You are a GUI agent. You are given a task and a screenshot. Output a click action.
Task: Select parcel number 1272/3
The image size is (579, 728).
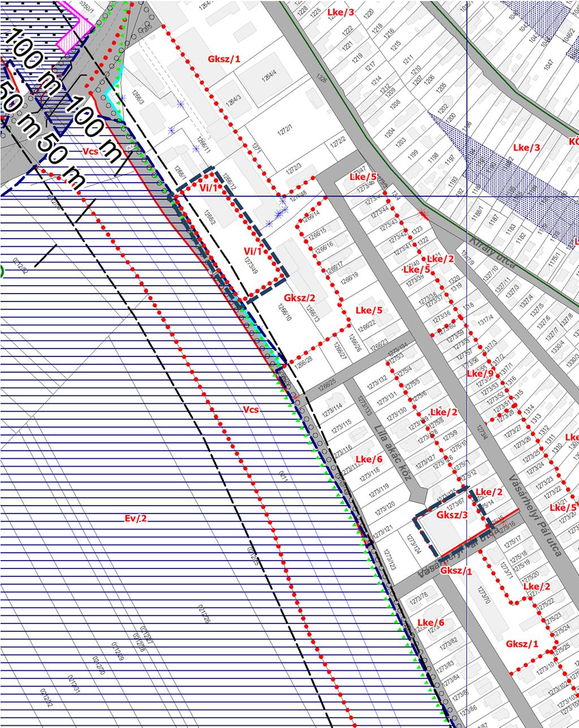click(295, 170)
